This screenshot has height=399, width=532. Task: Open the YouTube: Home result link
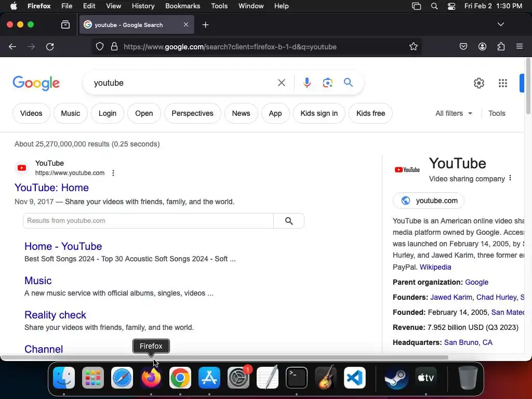[51, 188]
